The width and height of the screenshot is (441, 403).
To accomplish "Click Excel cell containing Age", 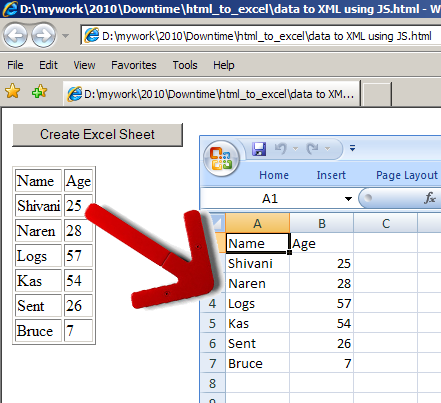I will 322,243.
